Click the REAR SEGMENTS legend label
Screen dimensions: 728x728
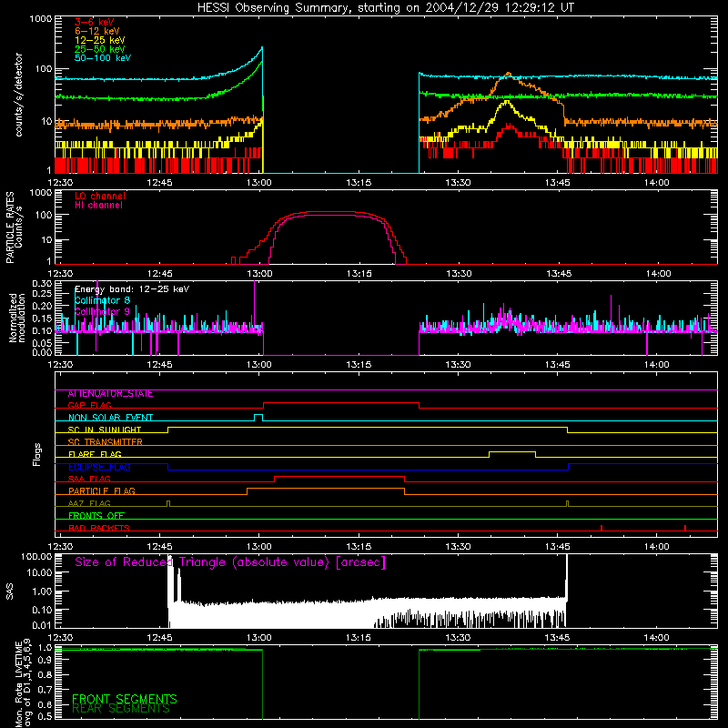point(121,709)
